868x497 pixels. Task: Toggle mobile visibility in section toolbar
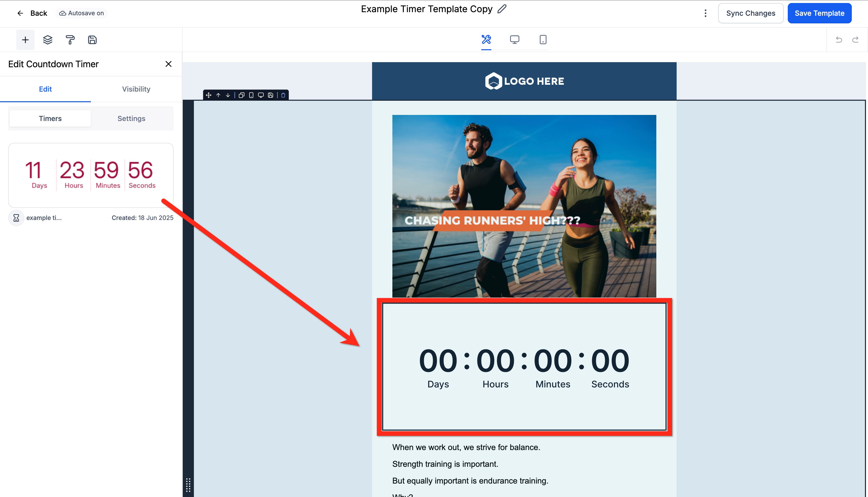pyautogui.click(x=251, y=95)
